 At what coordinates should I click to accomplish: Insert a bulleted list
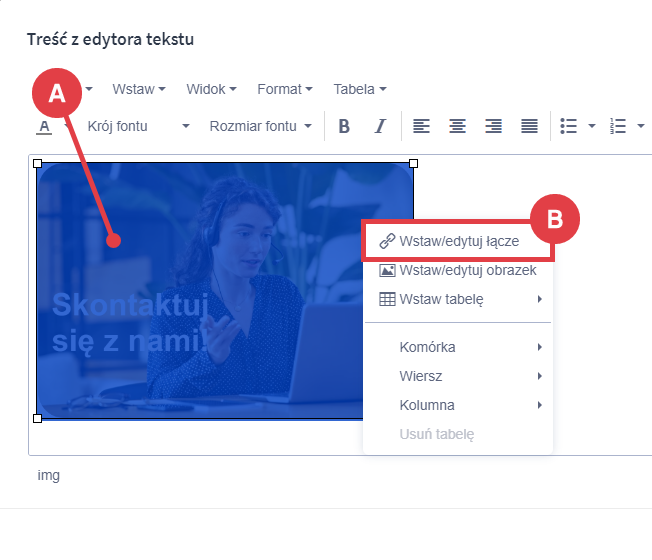(569, 126)
